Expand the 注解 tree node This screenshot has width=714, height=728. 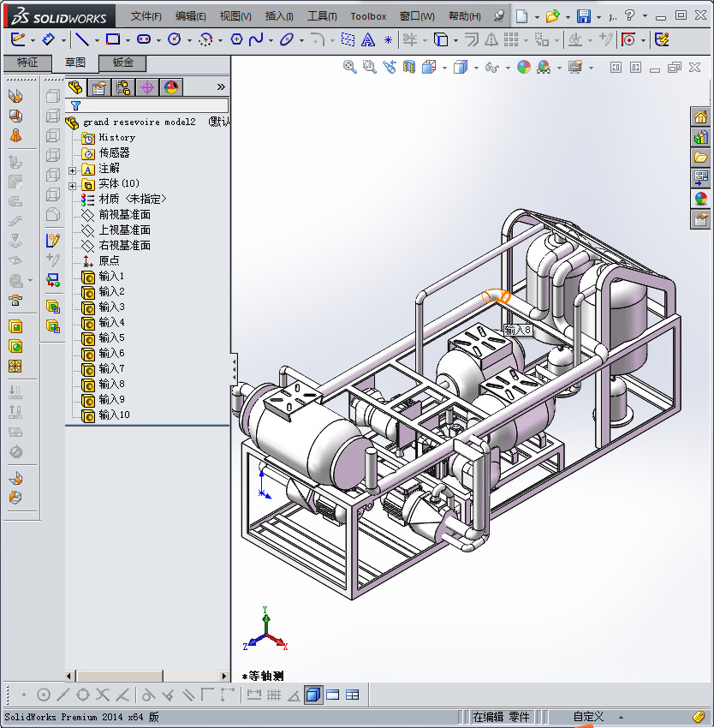click(x=72, y=170)
